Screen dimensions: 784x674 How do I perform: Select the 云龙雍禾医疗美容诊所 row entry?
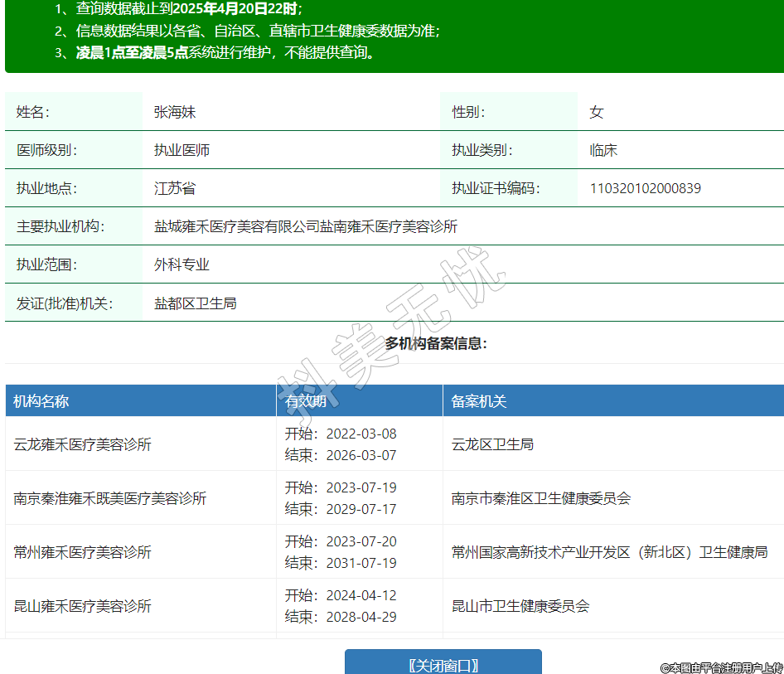pyautogui.click(x=83, y=444)
